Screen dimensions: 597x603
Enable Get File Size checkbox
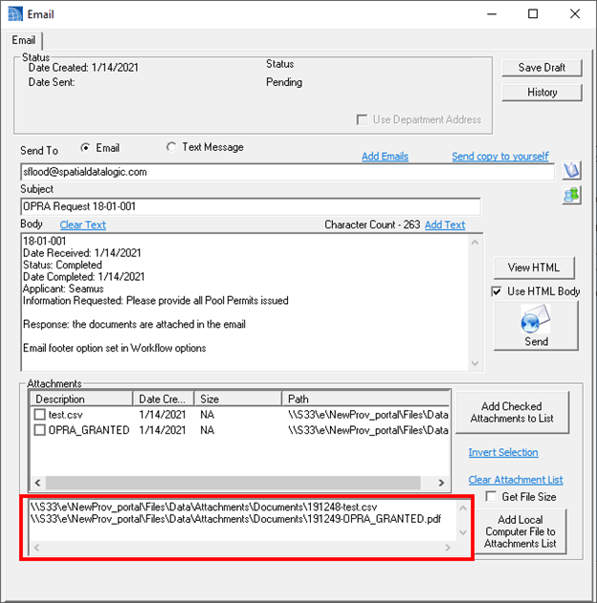491,496
